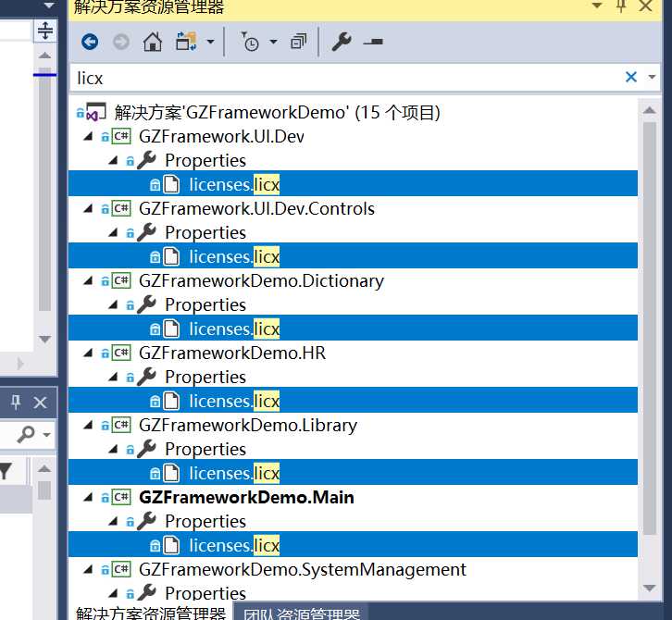Open the Solution Explorer window position menu arrow
The image size is (672, 620).
coord(597,6)
